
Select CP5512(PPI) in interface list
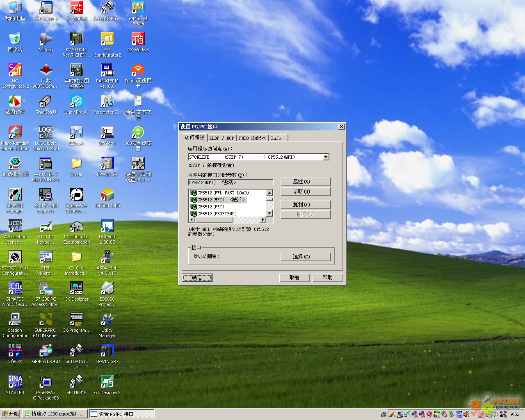pos(208,207)
